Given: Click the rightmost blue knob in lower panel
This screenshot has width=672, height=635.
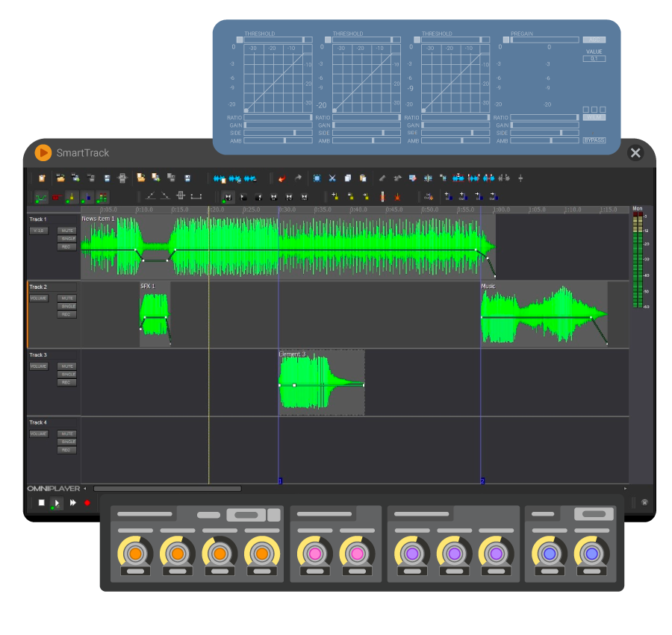Looking at the screenshot, I should (592, 554).
